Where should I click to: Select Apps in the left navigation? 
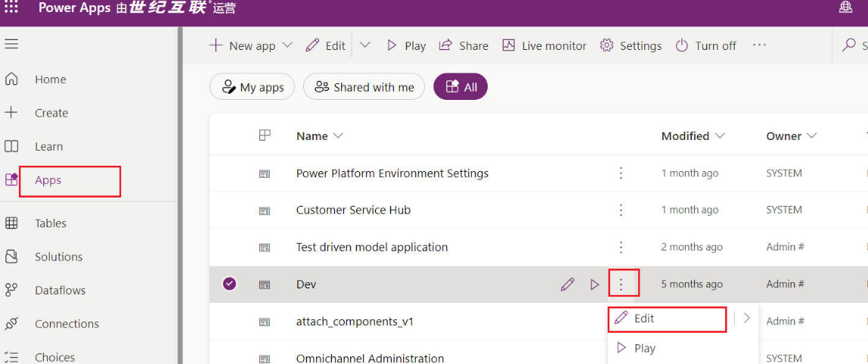pos(48,180)
